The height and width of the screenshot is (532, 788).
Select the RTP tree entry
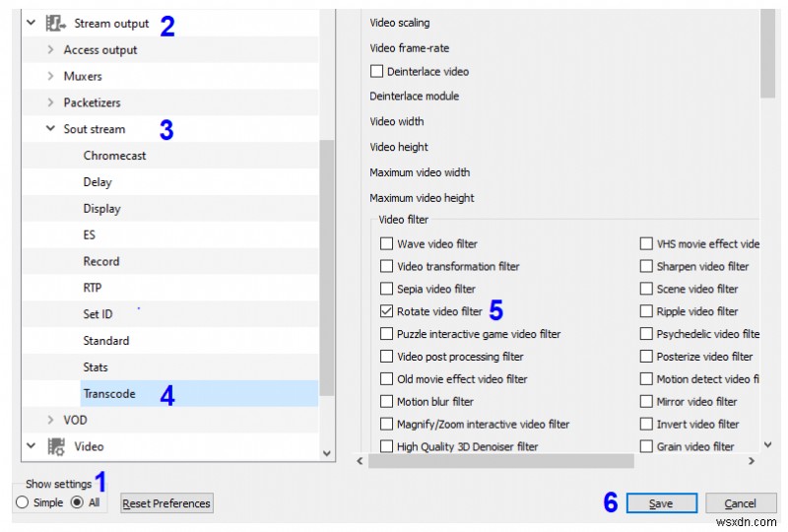(93, 288)
